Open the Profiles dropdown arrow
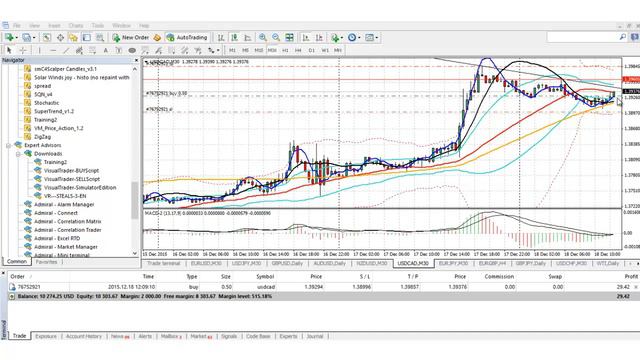Viewport: 640px width, 360px height. 34,38
